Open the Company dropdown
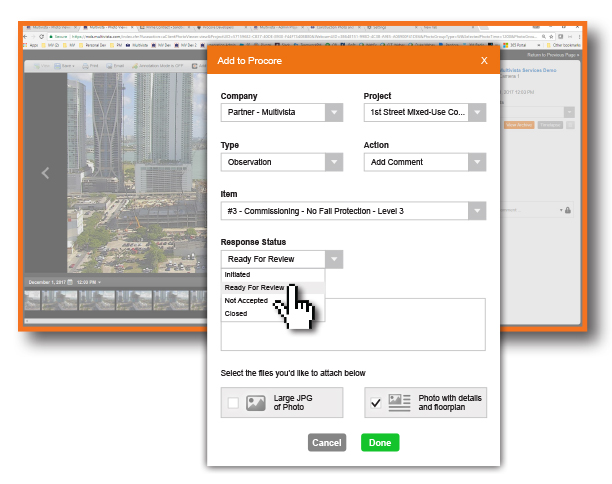This screenshot has width=612, height=484. [281, 112]
